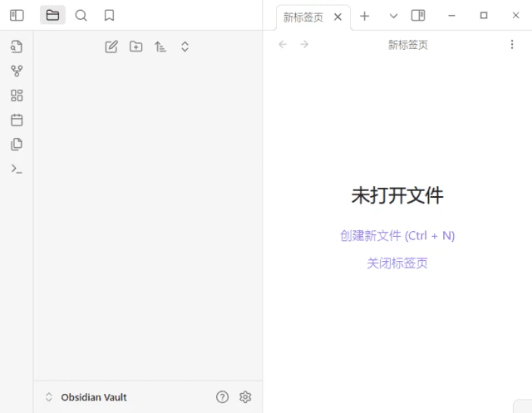
Task: Create a new note
Action: tap(111, 47)
